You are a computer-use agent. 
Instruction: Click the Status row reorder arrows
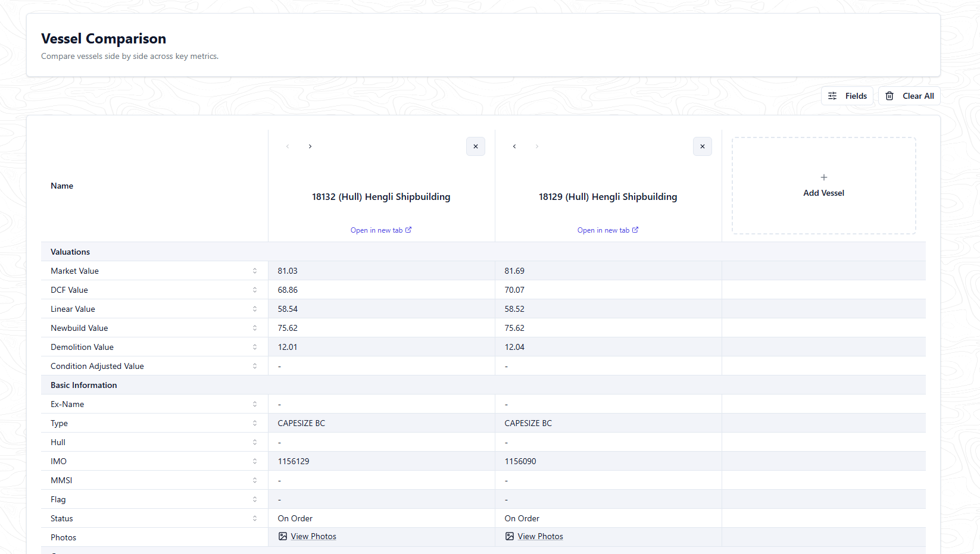pyautogui.click(x=255, y=518)
